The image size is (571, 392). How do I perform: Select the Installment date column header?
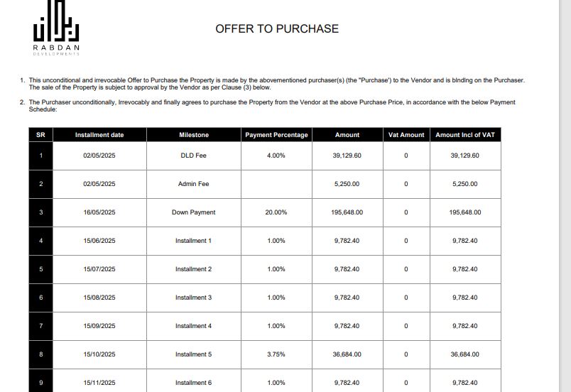point(99,135)
